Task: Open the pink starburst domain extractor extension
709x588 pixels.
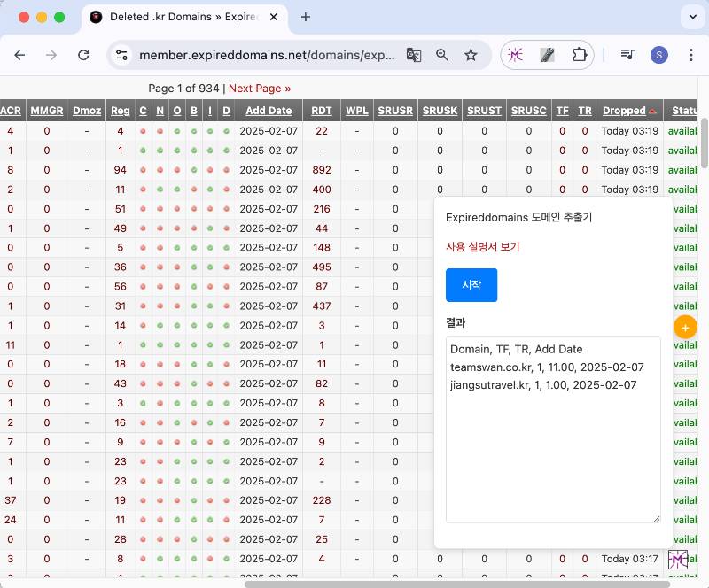Action: 516,55
